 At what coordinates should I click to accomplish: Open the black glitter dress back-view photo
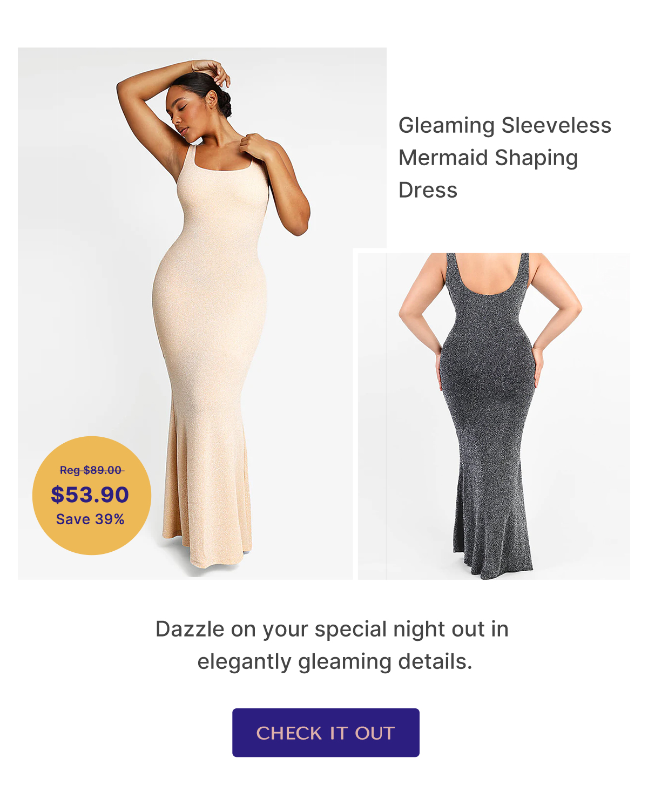(x=494, y=416)
